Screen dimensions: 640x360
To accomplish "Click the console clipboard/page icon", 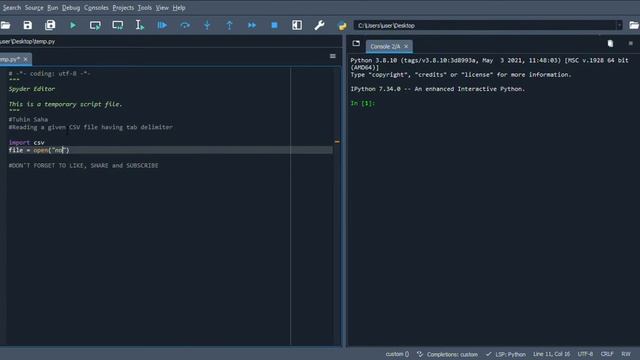I will pos(610,43).
